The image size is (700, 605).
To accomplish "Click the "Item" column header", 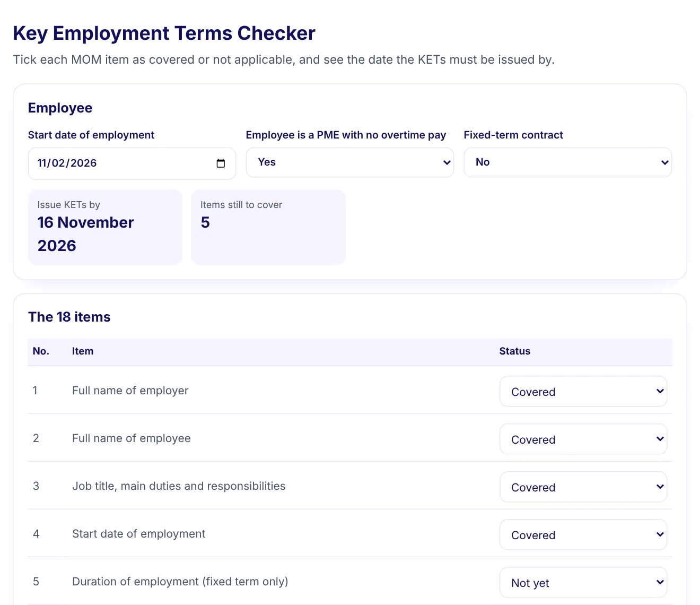I will (x=83, y=351).
